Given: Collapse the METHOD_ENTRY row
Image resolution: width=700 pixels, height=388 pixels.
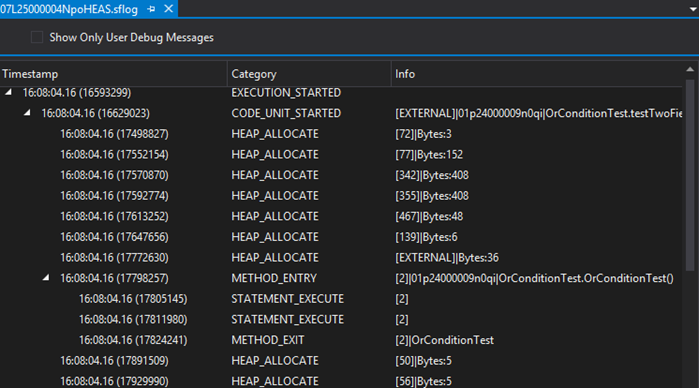Looking at the screenshot, I should pos(46,278).
